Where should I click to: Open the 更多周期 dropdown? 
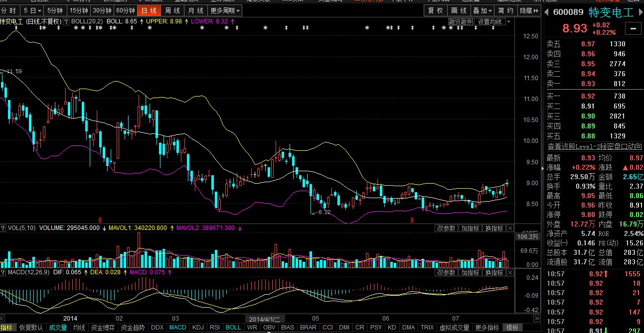225,10
